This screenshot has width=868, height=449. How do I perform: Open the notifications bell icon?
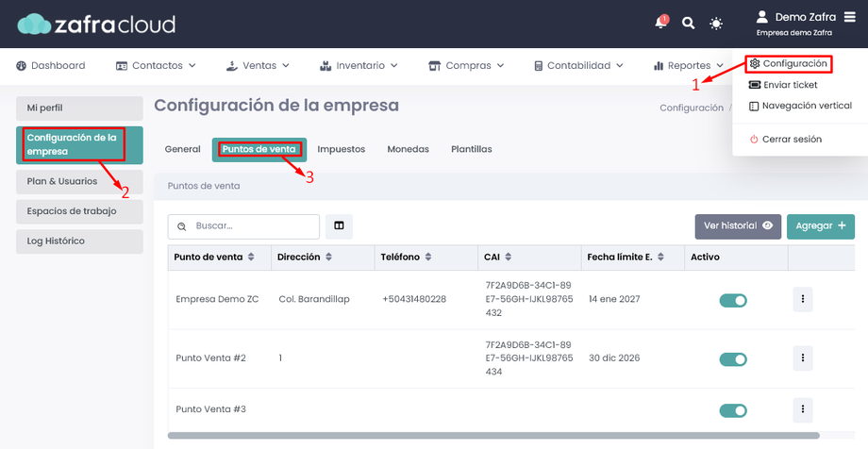(x=660, y=23)
